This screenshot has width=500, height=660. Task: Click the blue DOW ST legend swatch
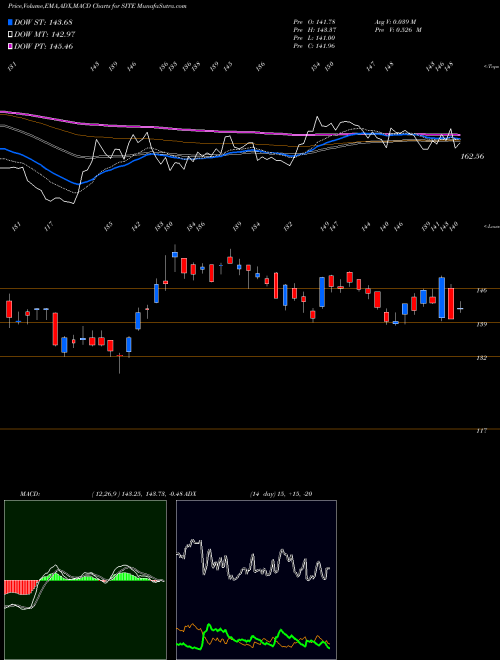[10, 22]
